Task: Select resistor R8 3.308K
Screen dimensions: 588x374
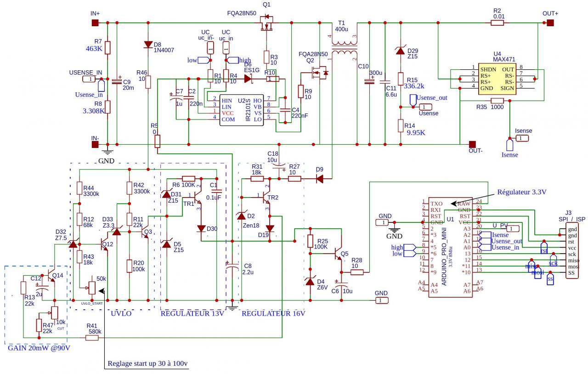Action: [x=107, y=107]
